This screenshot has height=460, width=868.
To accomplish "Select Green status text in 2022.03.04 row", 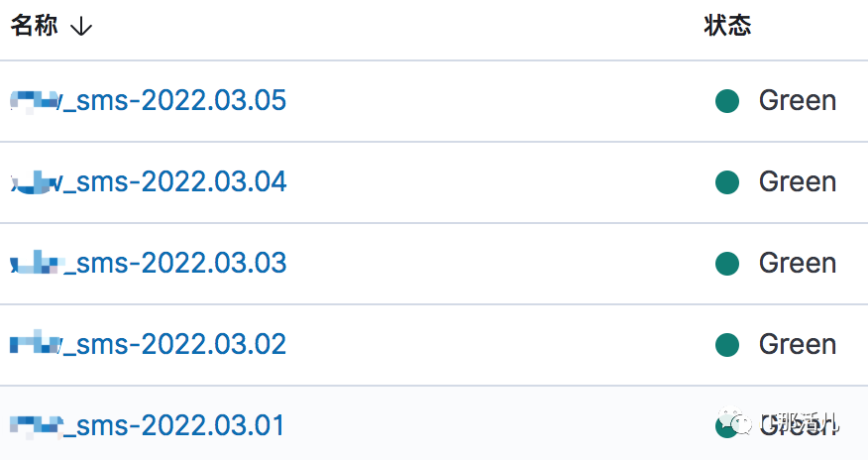I will (x=798, y=182).
